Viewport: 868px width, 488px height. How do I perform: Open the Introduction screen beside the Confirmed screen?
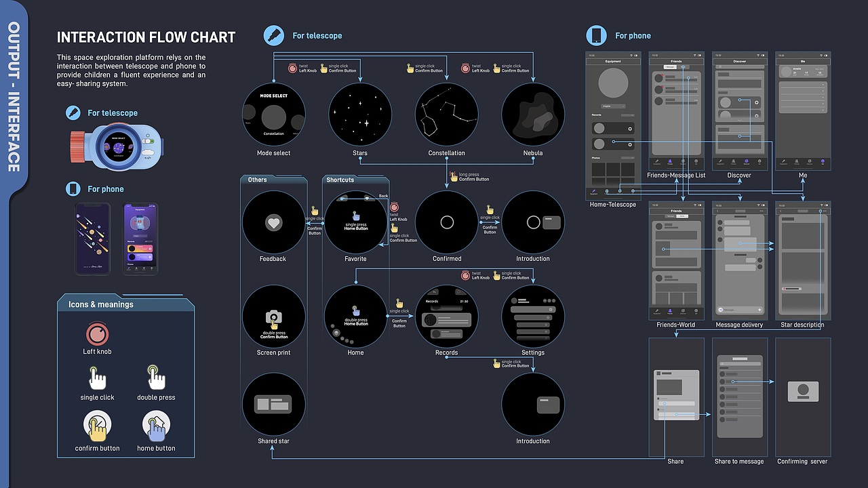tap(533, 222)
